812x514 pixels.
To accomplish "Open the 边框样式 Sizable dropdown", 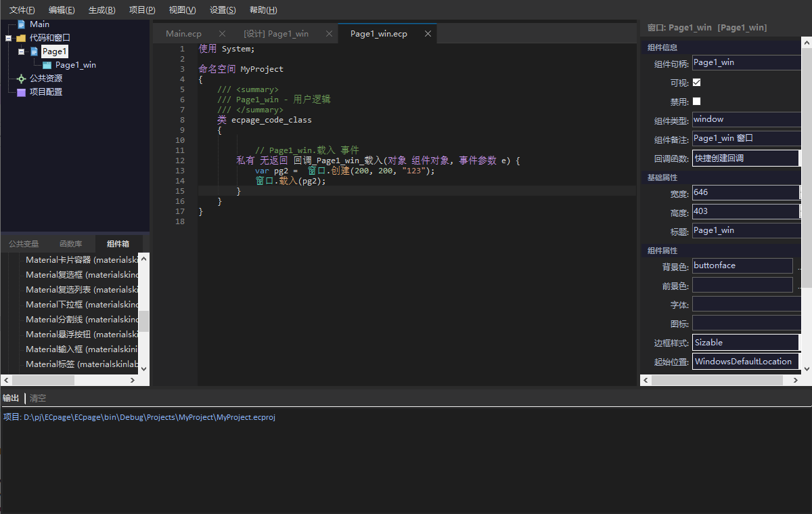I will point(746,343).
